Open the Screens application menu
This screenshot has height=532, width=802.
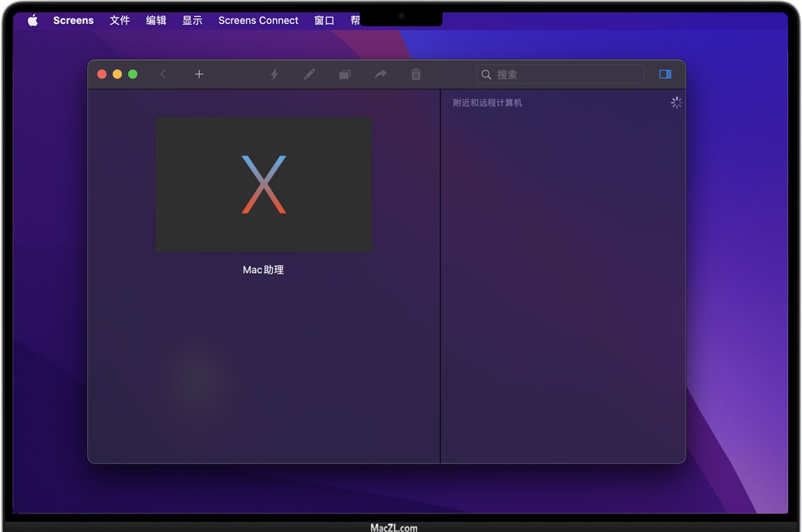(x=73, y=21)
